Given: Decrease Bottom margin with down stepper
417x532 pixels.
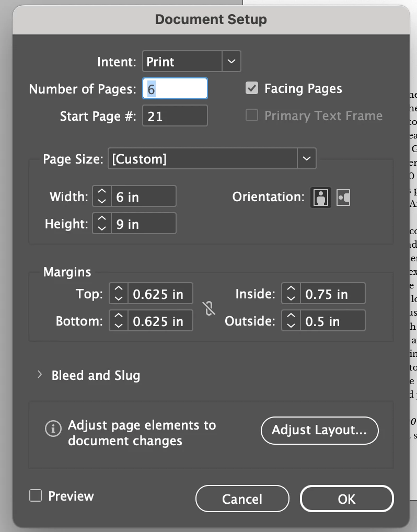Looking at the screenshot, I should [x=119, y=326].
